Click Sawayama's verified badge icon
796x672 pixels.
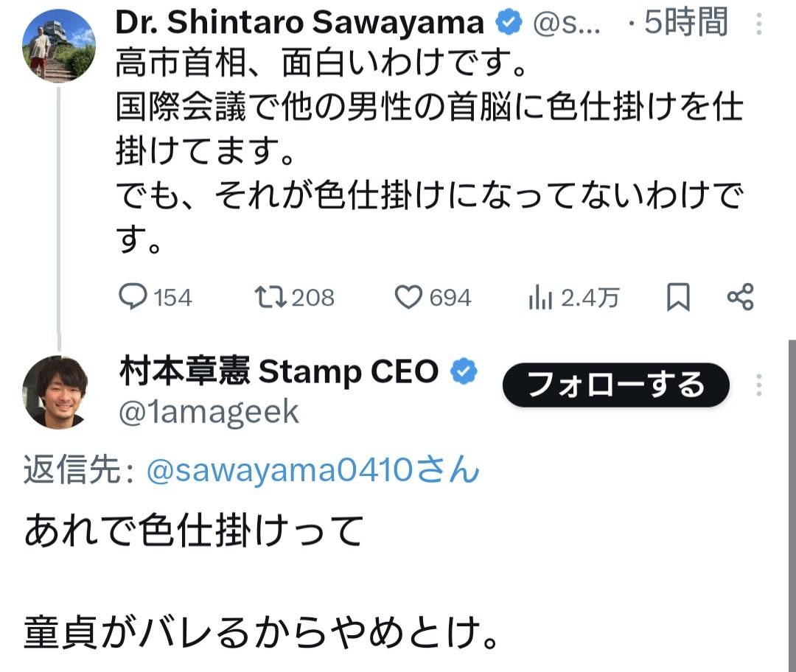[509, 24]
